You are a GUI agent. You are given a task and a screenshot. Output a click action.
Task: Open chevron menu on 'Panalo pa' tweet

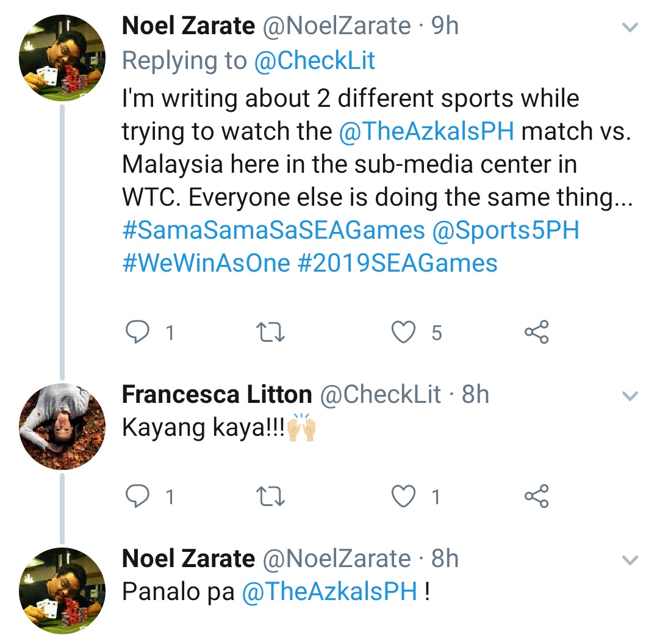point(629,560)
